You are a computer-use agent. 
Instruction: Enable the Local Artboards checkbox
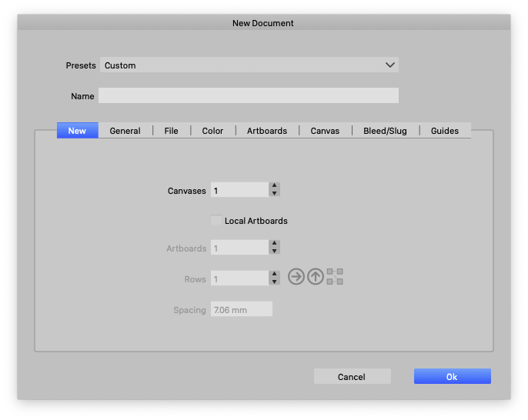(216, 221)
